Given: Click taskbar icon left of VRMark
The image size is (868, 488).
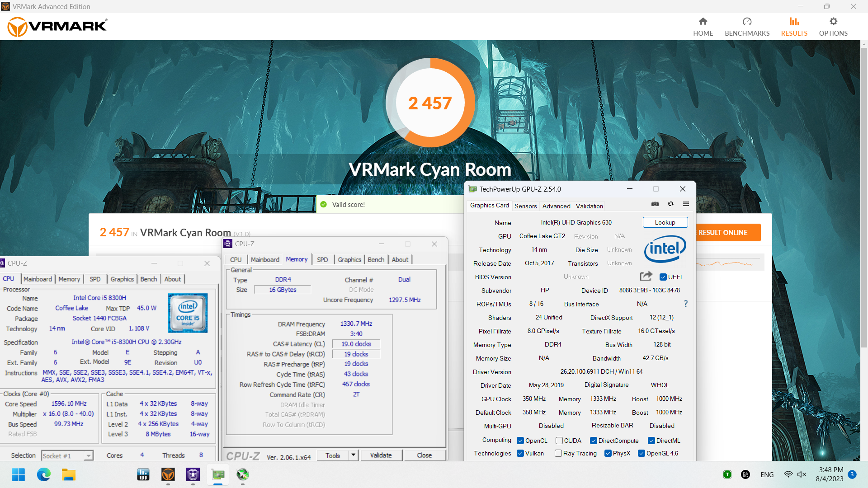Looking at the screenshot, I should tap(143, 474).
